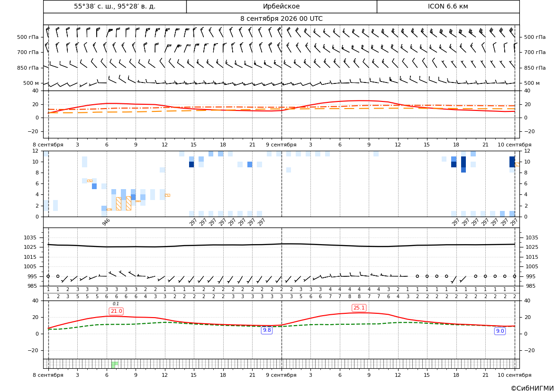Select the 8 сентября 2026 00 UTC header
This screenshot has height=392, width=554.
pyautogui.click(x=281, y=19)
